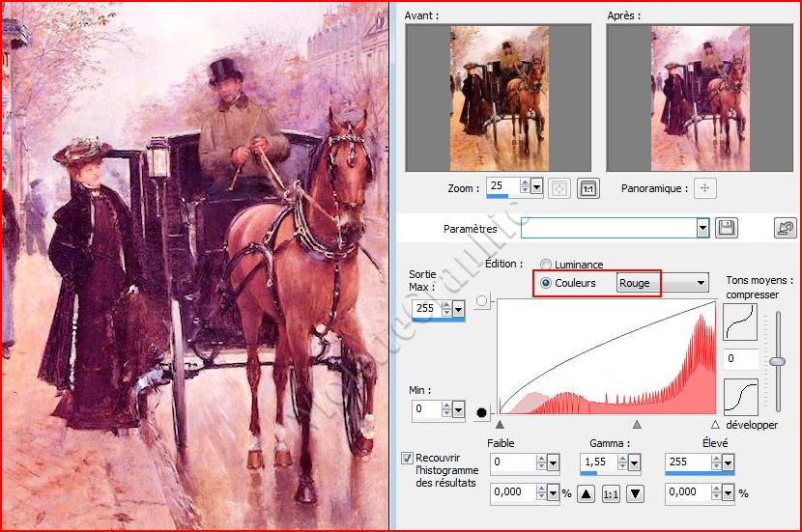The image size is (802, 532).
Task: Open the Zoom value dropdown arrow
Action: [537, 188]
